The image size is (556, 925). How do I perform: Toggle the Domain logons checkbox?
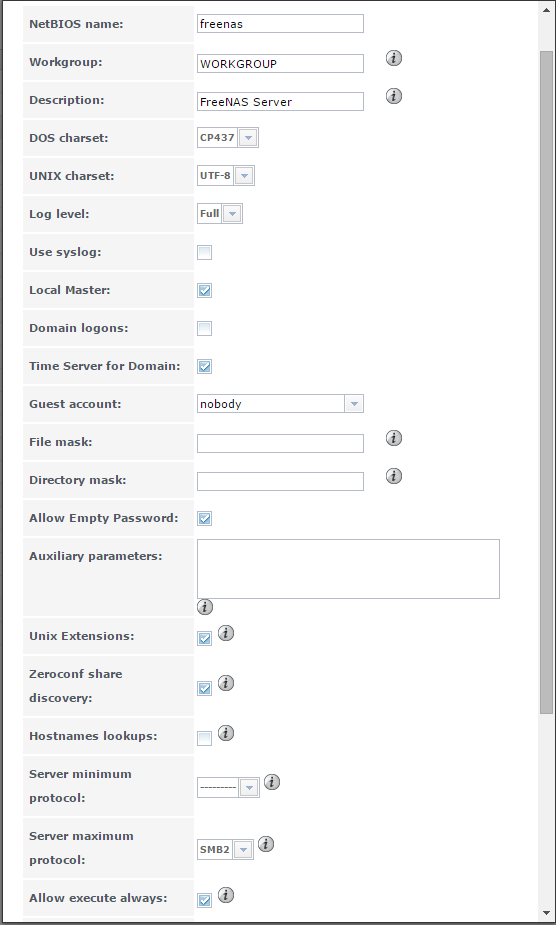point(204,329)
